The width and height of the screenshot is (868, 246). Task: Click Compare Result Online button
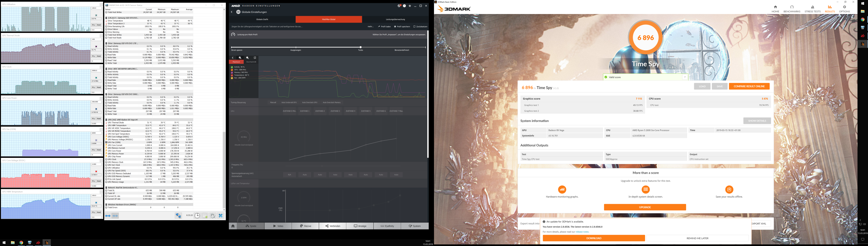tap(749, 86)
